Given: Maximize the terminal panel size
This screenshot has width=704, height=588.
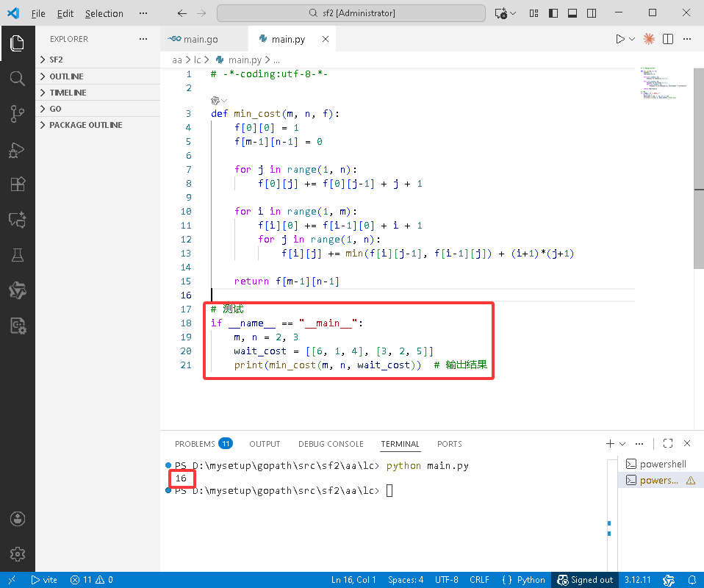Looking at the screenshot, I should [x=668, y=443].
